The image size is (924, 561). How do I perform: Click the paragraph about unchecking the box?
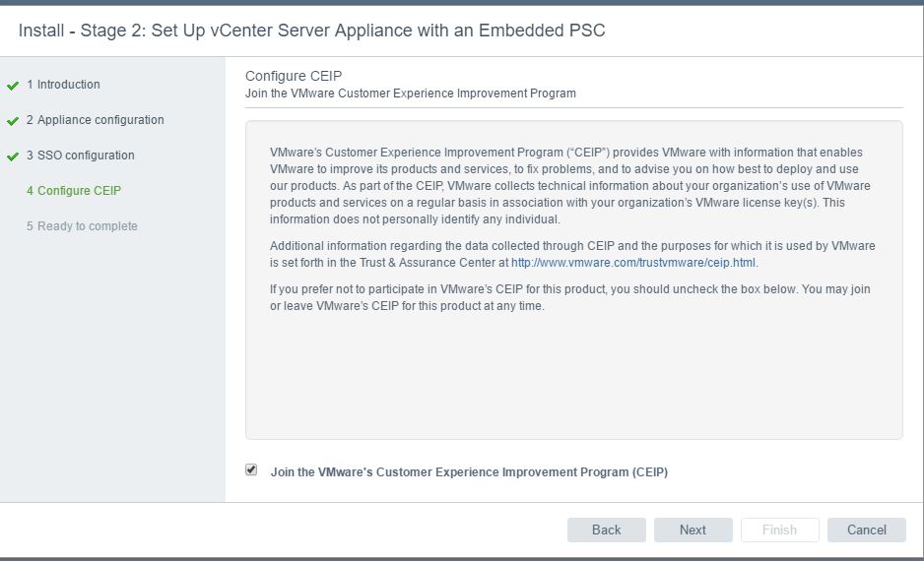click(x=569, y=297)
